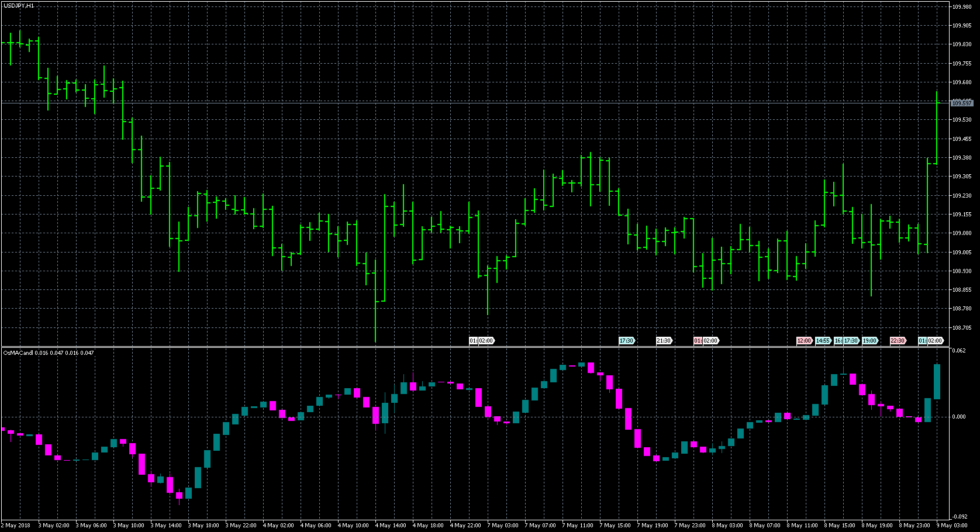The width and height of the screenshot is (980, 532).
Task: Select the pink 22:30 event marker
Action: (x=898, y=341)
